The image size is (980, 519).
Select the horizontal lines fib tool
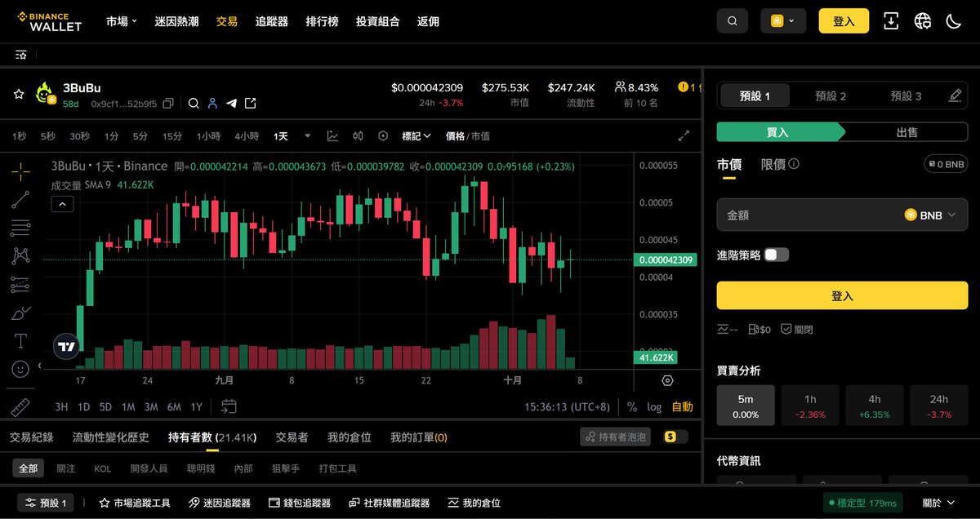click(x=20, y=228)
